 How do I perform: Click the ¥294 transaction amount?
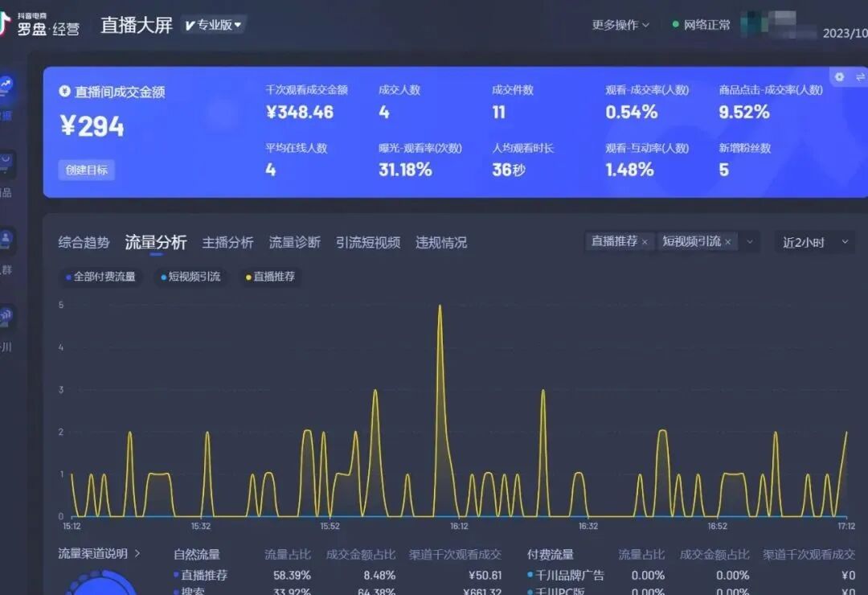[x=92, y=126]
